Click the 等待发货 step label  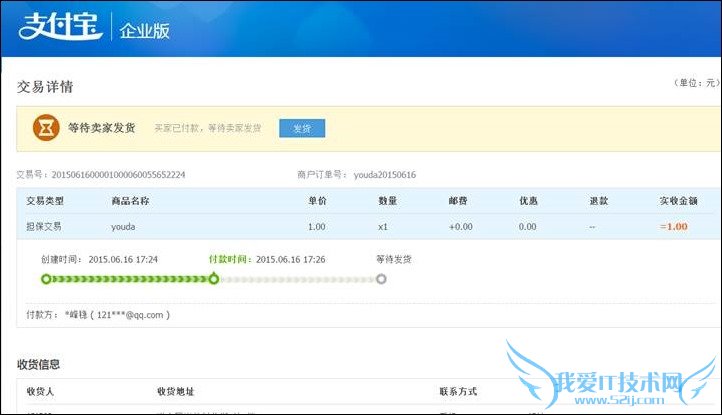[x=394, y=259]
